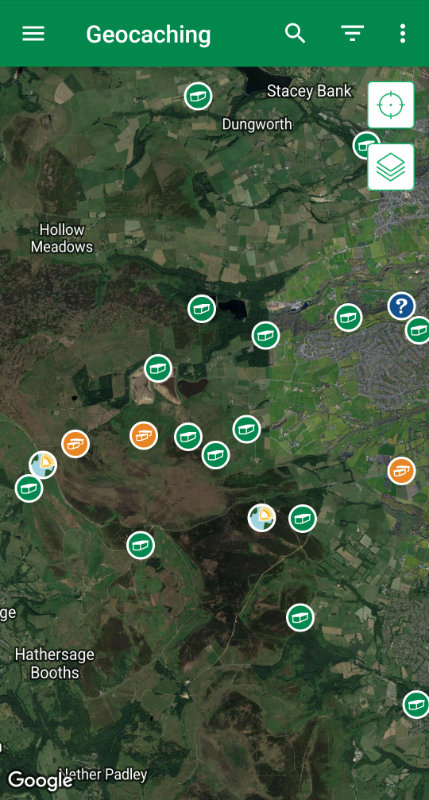Image resolution: width=429 pixels, height=800 pixels.
Task: Center map on my location
Action: tap(391, 105)
